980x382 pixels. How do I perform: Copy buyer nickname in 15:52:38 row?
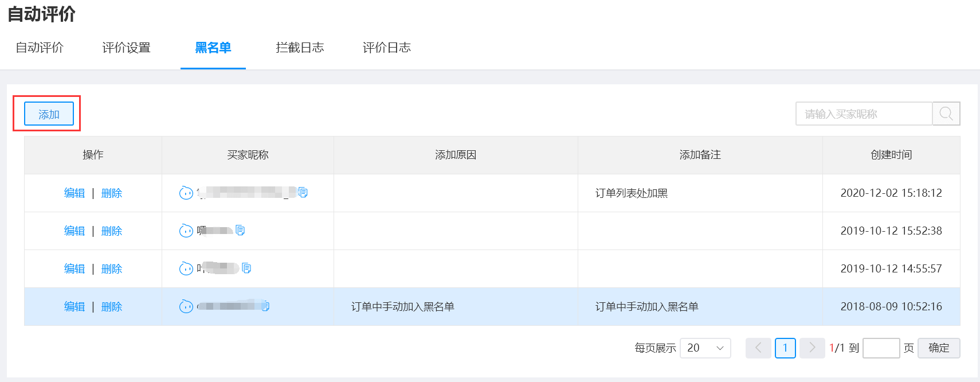(241, 231)
